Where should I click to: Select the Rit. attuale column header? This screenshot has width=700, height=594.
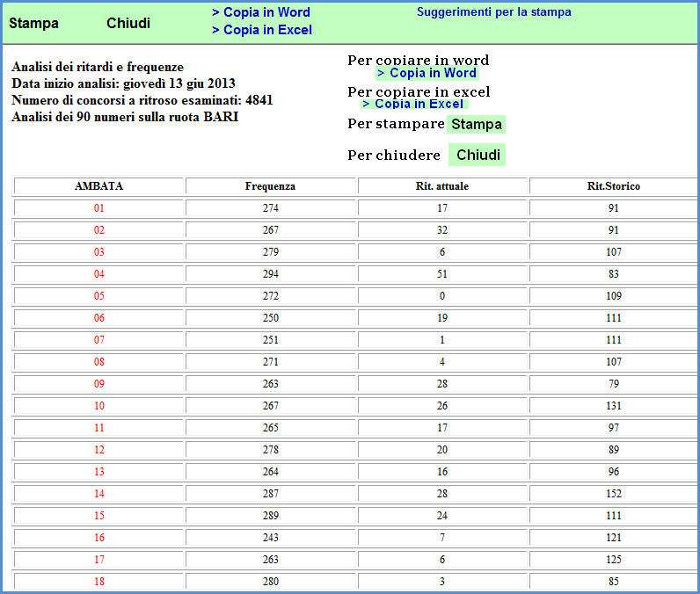point(442,186)
